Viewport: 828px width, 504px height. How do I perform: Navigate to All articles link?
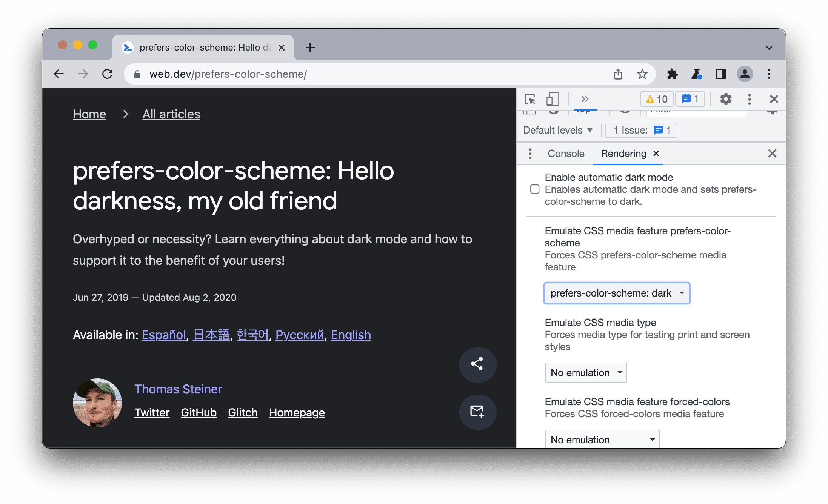tap(171, 114)
